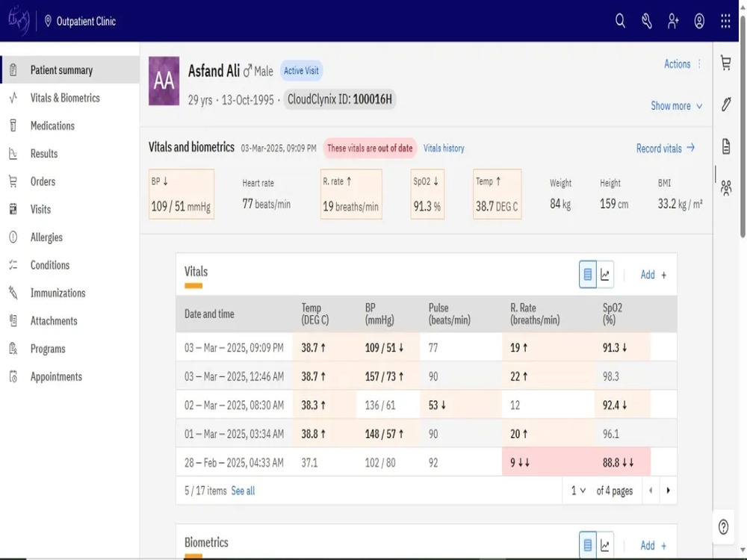Click Record vitals link
The image size is (747, 560).
(665, 149)
